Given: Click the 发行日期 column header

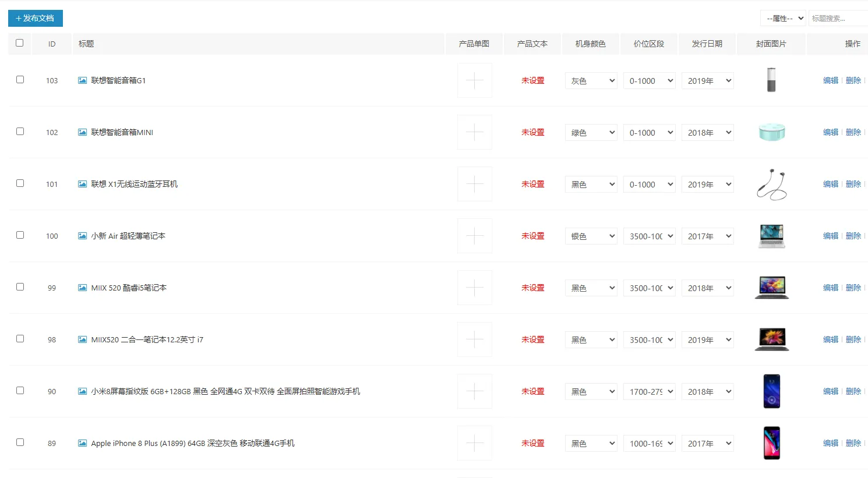Looking at the screenshot, I should coord(707,44).
